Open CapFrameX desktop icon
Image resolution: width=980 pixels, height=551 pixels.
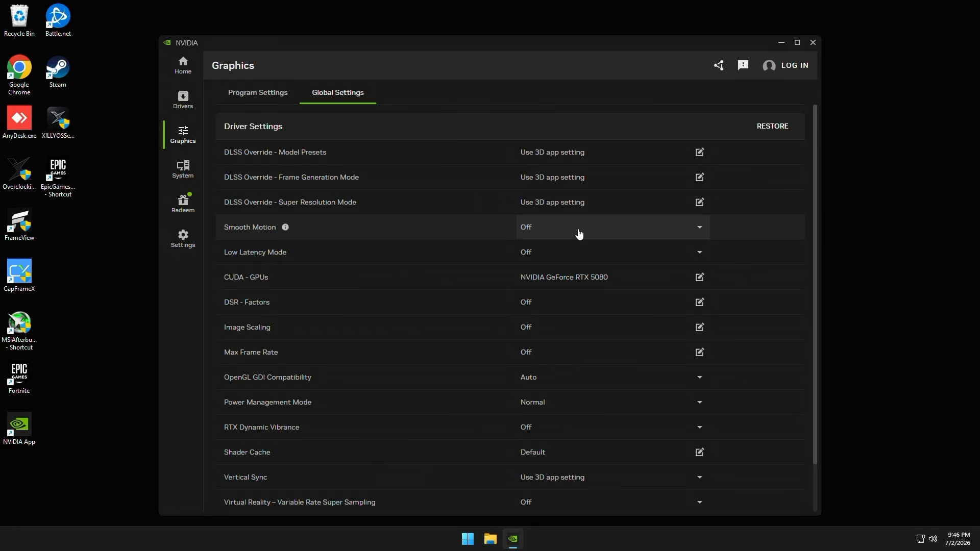(19, 275)
